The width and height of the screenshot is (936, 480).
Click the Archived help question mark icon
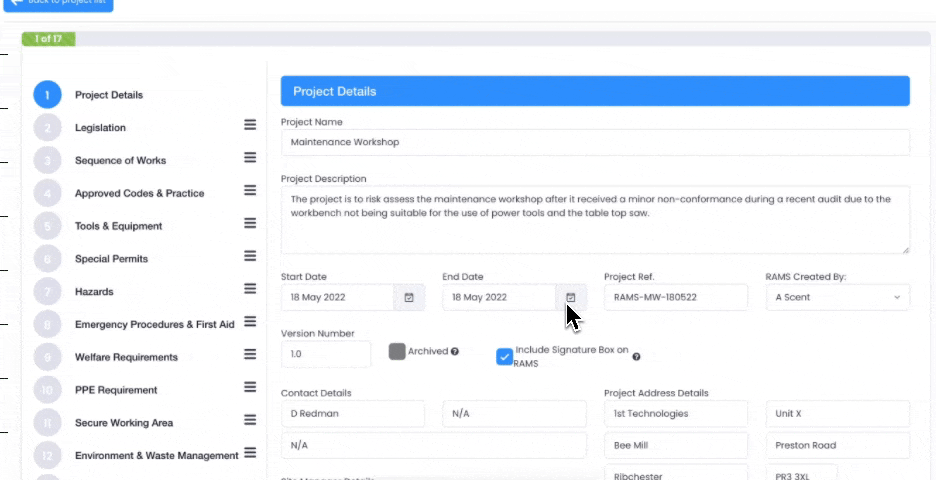coord(455,352)
